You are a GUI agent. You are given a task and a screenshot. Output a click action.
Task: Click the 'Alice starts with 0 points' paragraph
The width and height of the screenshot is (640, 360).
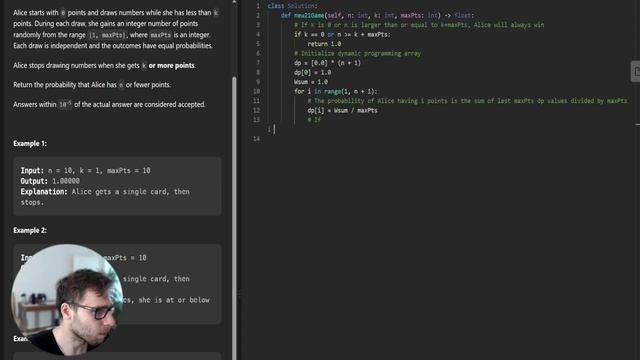(116, 29)
